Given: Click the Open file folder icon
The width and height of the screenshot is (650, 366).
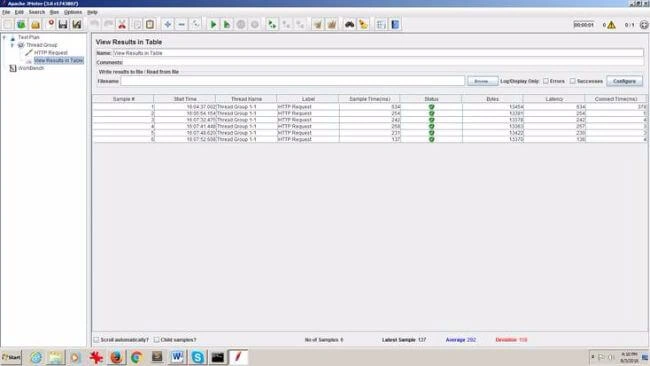Looking at the screenshot, I should [36, 24].
